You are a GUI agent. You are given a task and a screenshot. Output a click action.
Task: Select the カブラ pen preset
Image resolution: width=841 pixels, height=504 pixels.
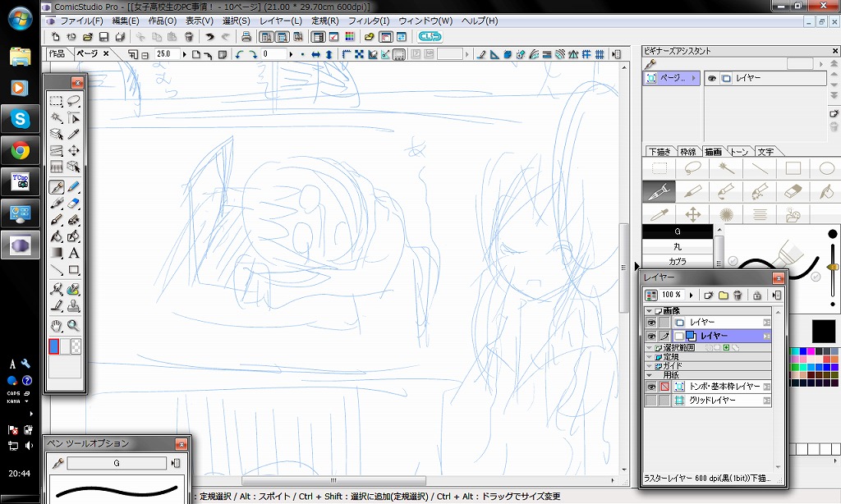pos(678,261)
